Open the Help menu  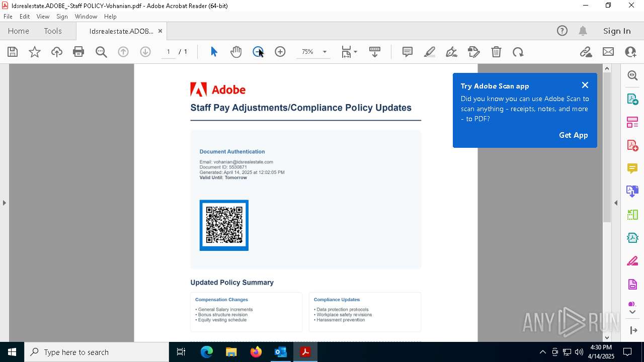click(110, 17)
